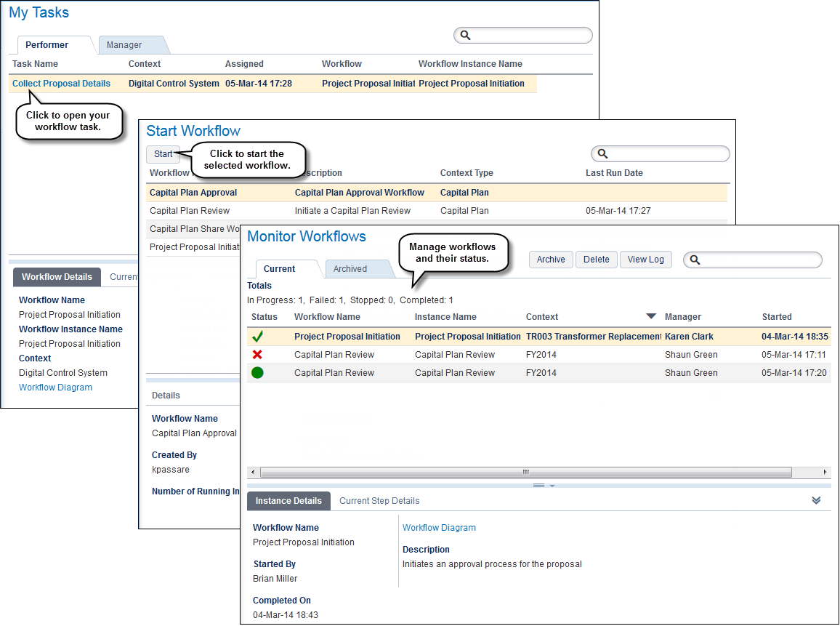Open the Collect Proposal Details task link
840x626 pixels.
coord(61,84)
